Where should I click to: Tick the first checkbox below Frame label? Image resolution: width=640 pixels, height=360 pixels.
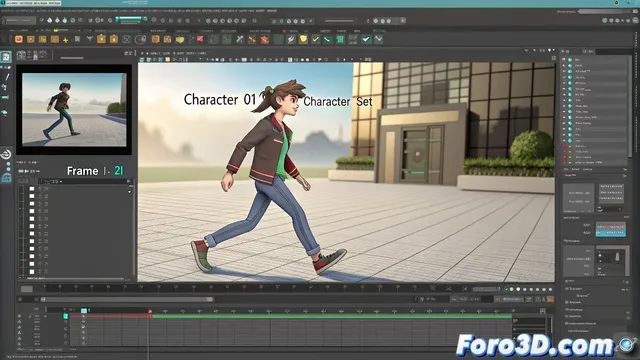[x=32, y=189]
